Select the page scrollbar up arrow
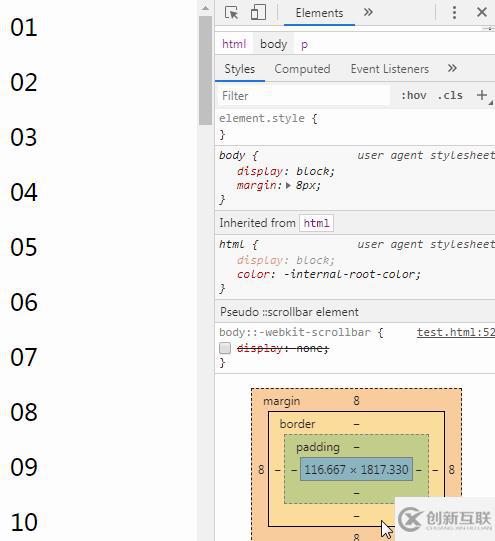This screenshot has width=495, height=541. 206,8
